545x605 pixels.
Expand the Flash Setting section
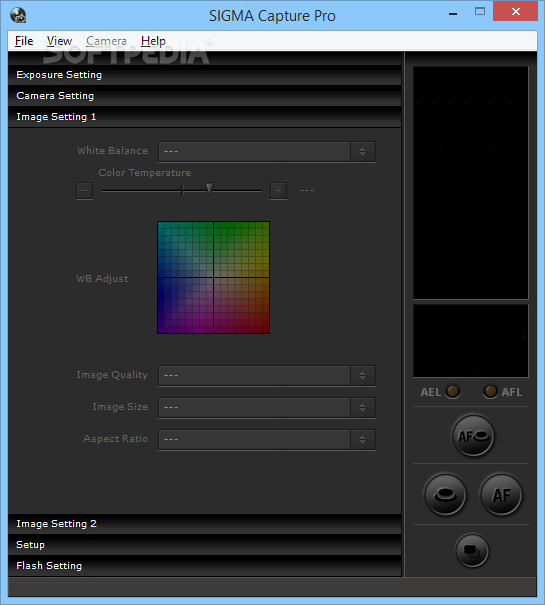[205, 565]
